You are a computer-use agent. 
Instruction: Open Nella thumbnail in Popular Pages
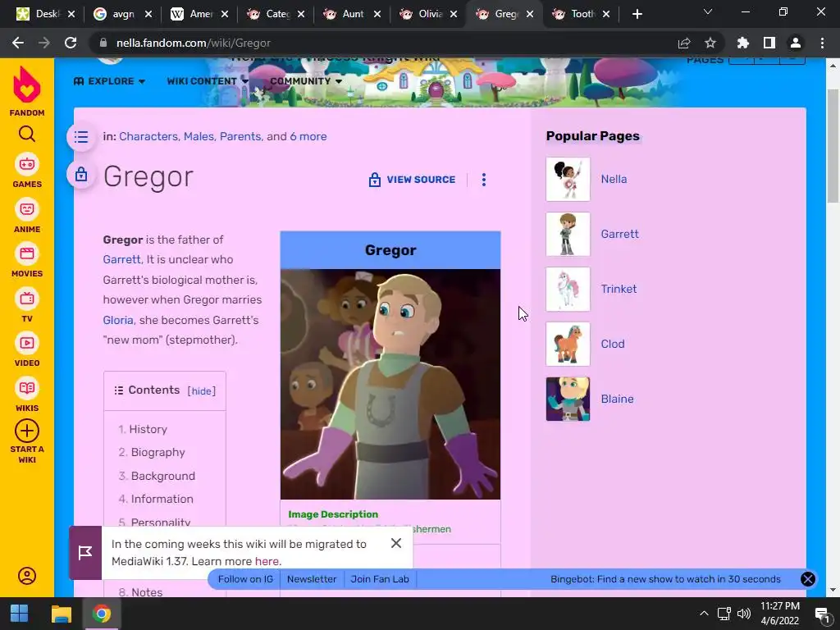pos(568,179)
